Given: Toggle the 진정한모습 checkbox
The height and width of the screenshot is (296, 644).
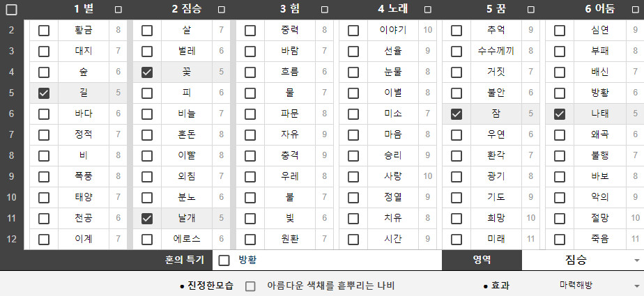Looking at the screenshot, I should click(250, 286).
